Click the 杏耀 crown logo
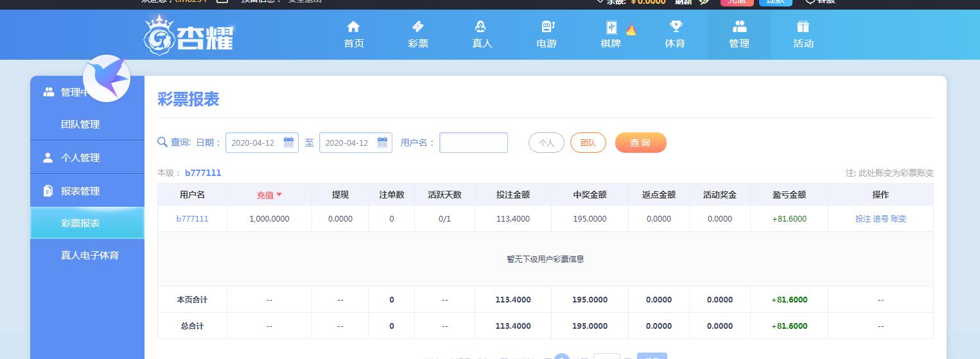The height and width of the screenshot is (359, 980). pyautogui.click(x=189, y=35)
